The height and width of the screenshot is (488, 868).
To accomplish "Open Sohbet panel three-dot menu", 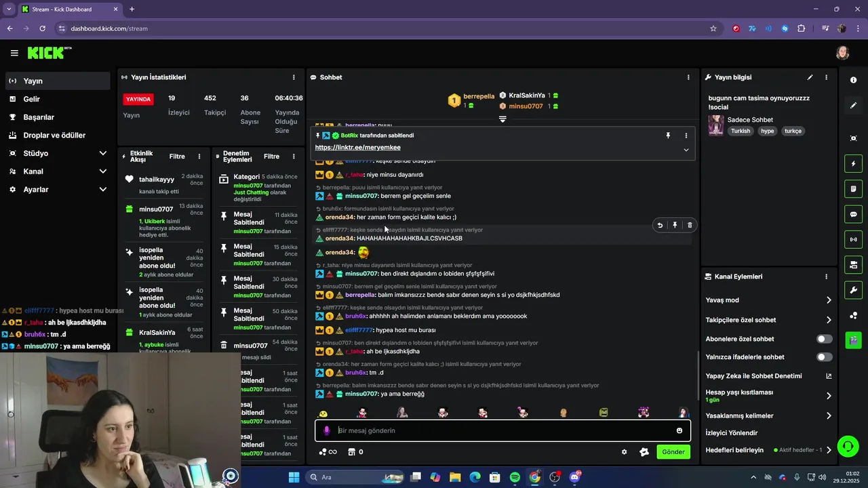I will click(688, 77).
